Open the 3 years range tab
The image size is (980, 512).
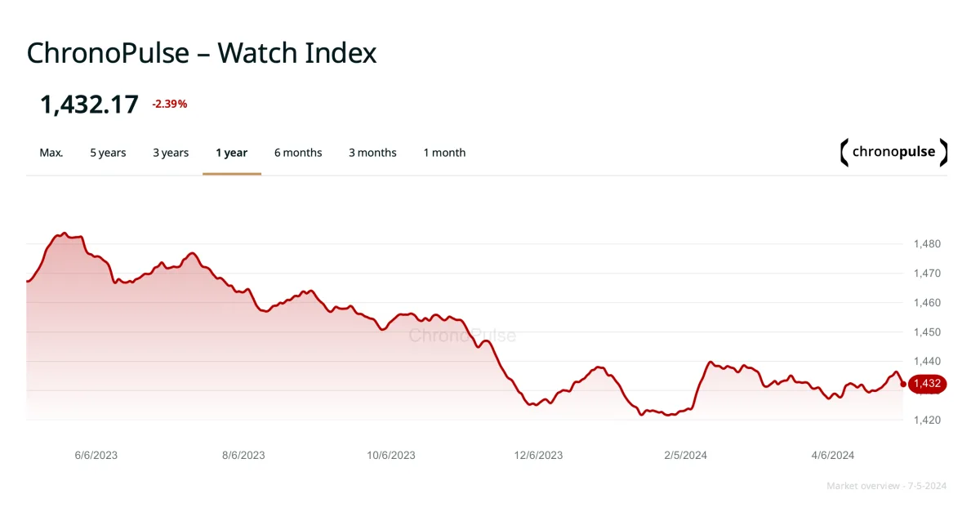pyautogui.click(x=171, y=153)
